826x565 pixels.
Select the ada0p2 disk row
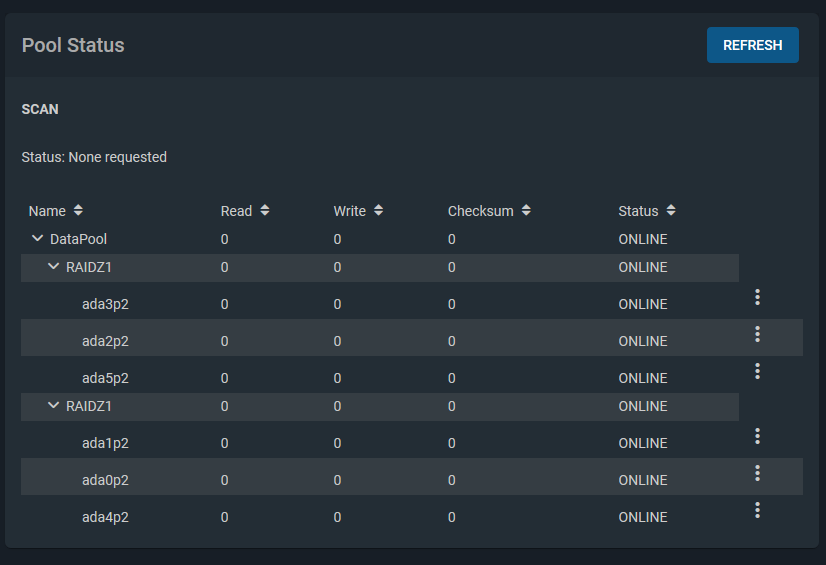(105, 480)
